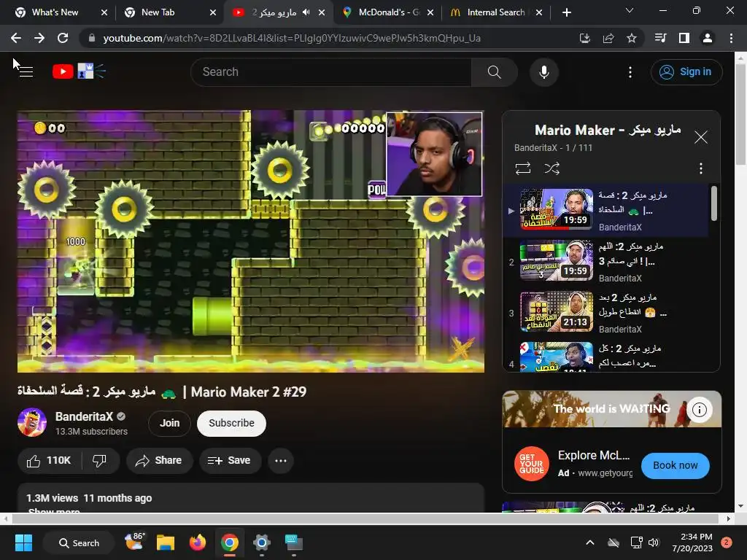This screenshot has height=560, width=747.
Task: Mute the playing YouTube tab audio icon
Action: 306,12
